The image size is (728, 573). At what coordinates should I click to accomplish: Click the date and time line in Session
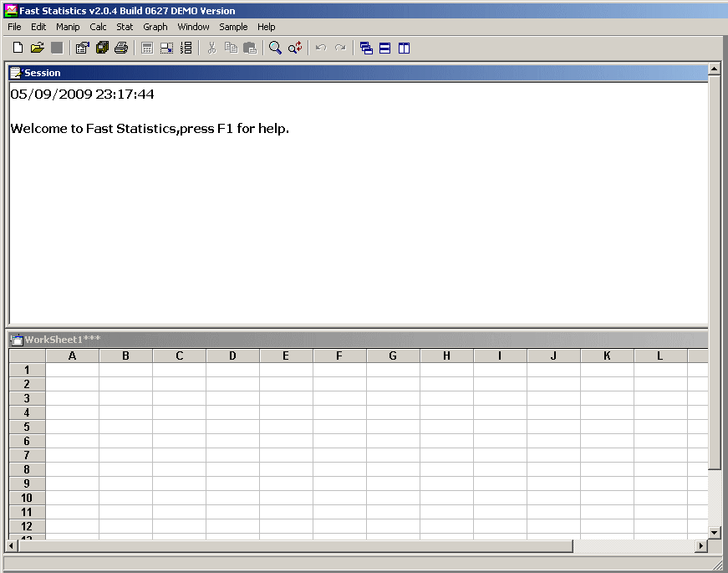[x=82, y=95]
